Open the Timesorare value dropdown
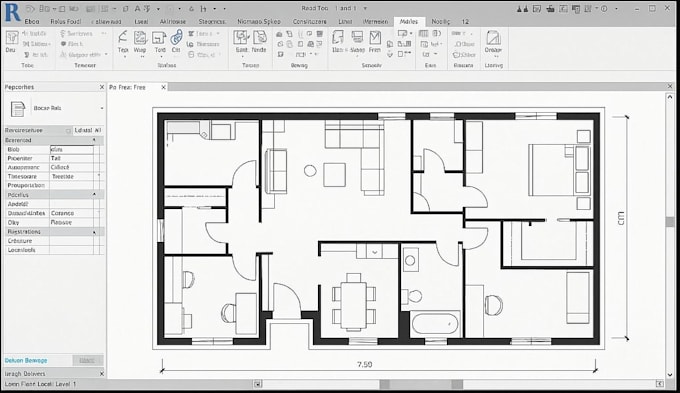680x393 pixels. coord(99,176)
